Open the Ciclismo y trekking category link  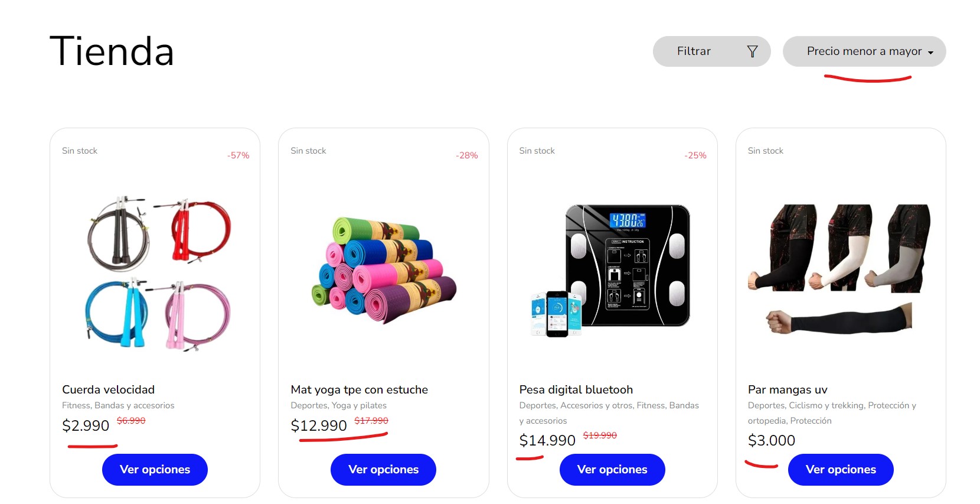pos(826,405)
